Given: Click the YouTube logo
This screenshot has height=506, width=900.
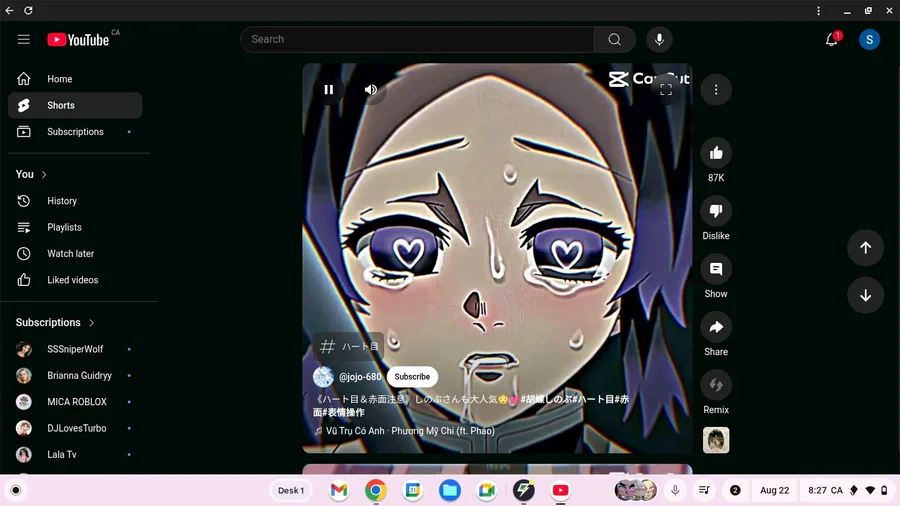Looking at the screenshot, I should 78,39.
